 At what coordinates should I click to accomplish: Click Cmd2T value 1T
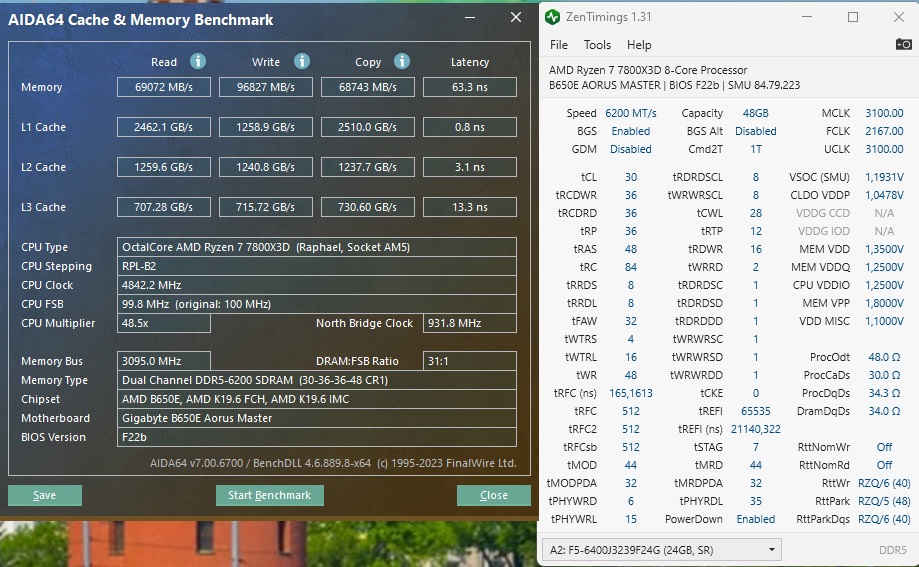point(755,149)
